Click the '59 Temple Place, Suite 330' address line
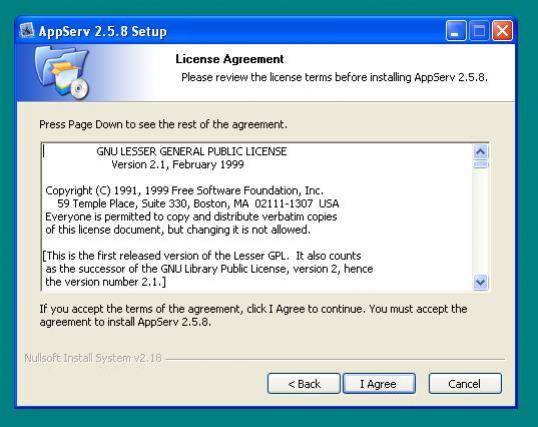This screenshot has width=538, height=427. 198,204
